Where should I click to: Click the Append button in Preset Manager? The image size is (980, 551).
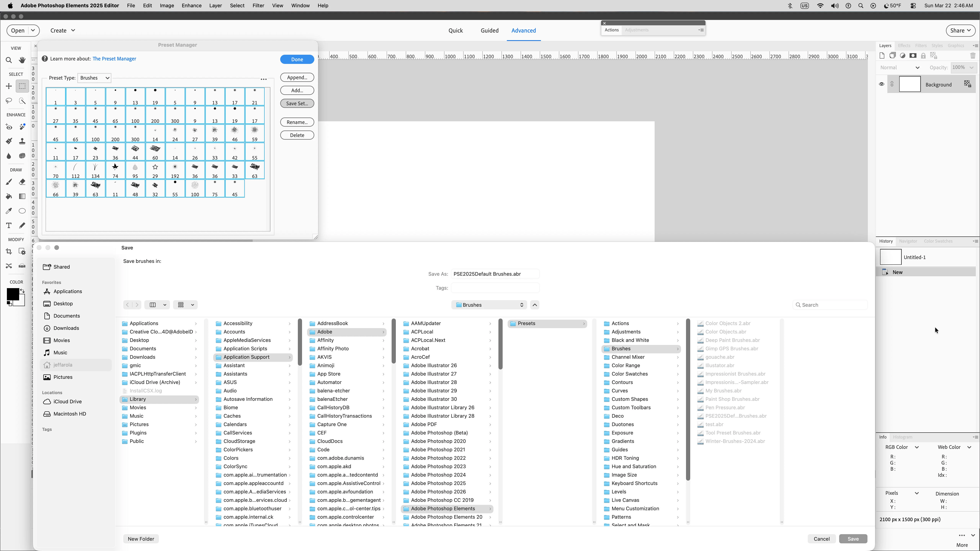[x=297, y=77]
